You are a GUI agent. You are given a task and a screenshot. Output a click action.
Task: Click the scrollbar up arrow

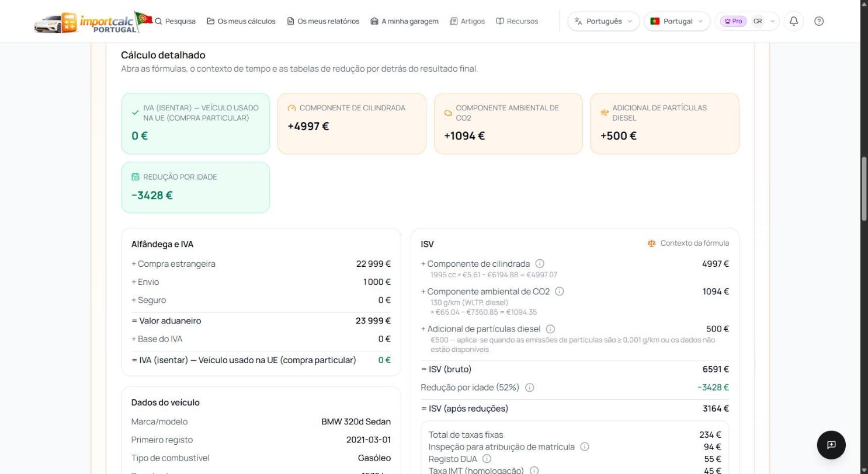(x=864, y=4)
